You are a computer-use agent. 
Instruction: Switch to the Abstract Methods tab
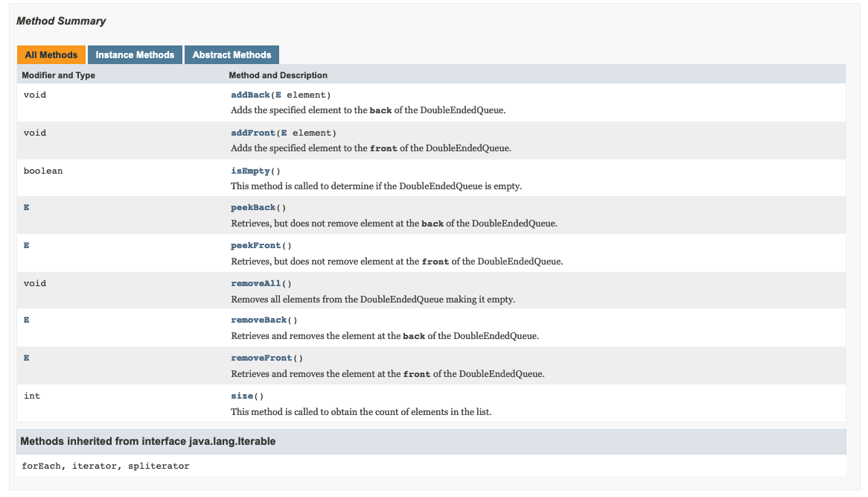(x=232, y=54)
